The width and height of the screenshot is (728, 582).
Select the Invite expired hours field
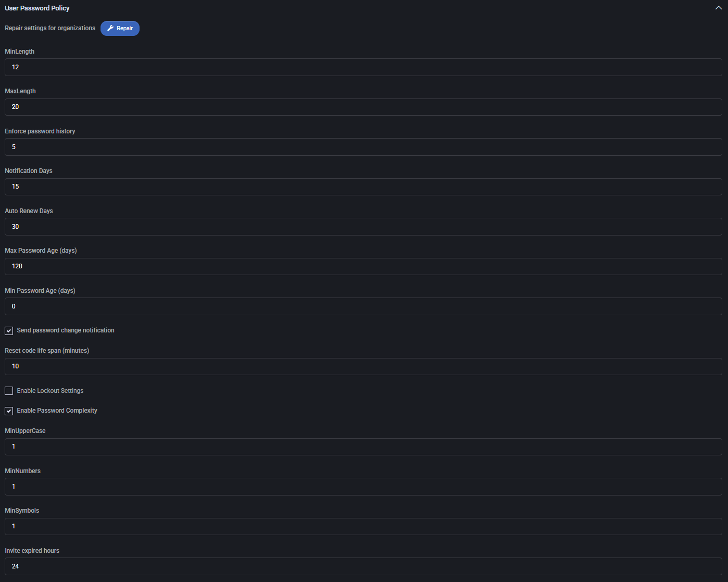tap(363, 566)
